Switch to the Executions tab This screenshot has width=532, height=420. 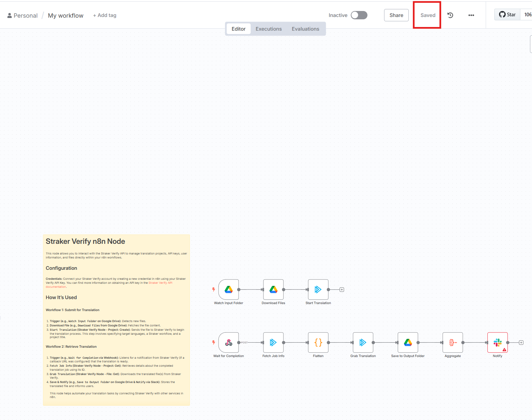[268, 29]
